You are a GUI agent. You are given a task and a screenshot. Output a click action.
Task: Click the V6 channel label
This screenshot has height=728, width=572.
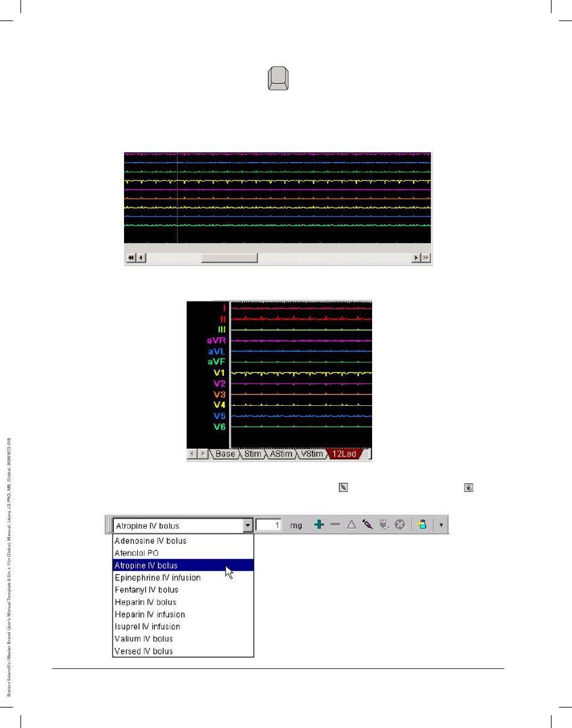tap(220, 427)
